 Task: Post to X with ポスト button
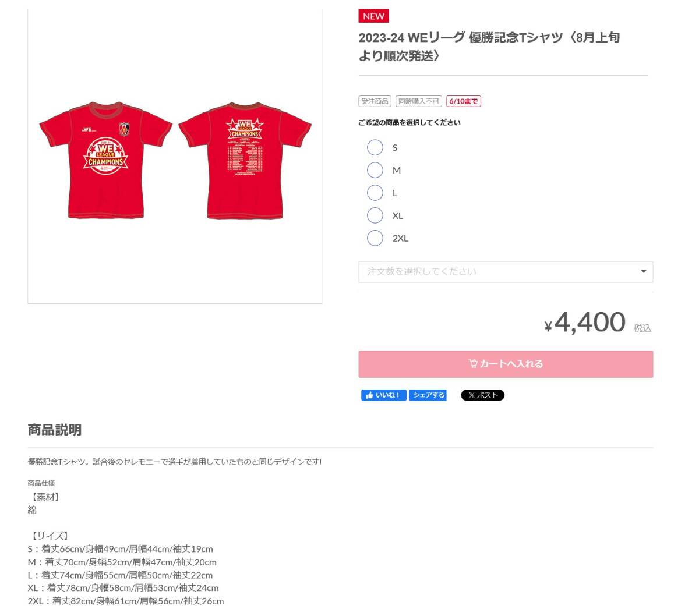(482, 395)
